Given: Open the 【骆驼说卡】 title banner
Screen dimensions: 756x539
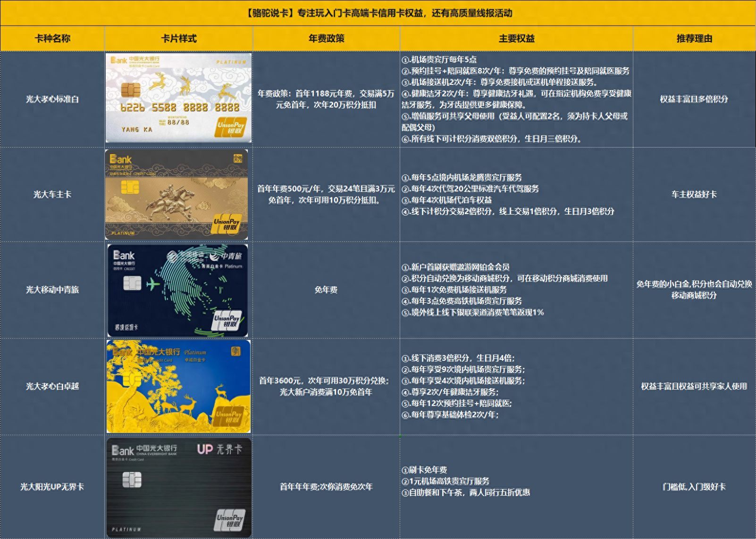Looking at the screenshot, I should point(378,14).
